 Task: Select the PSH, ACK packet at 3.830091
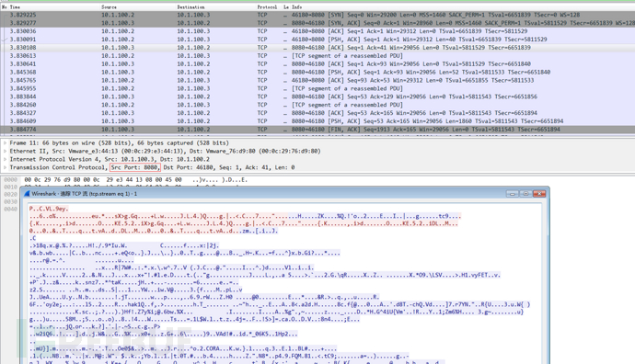(317, 40)
